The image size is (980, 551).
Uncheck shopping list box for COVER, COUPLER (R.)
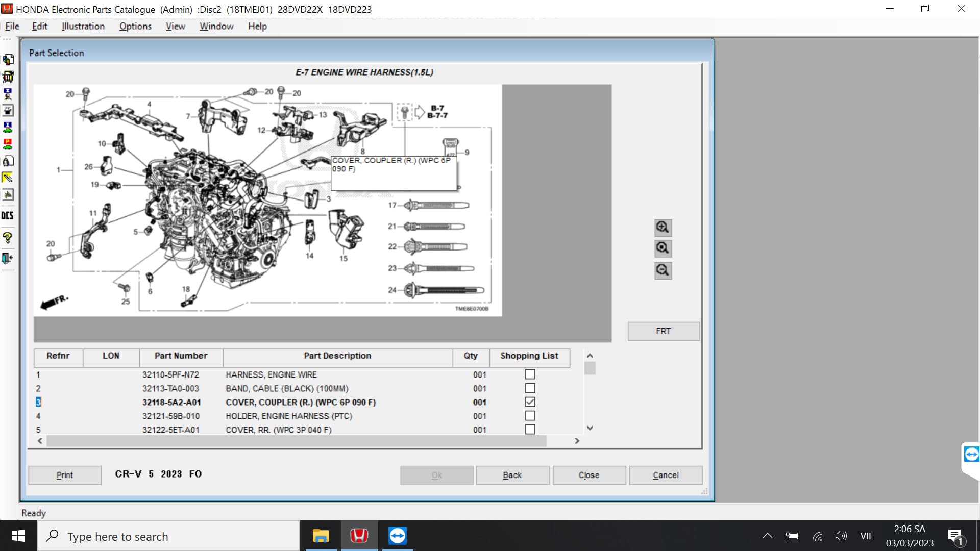[x=530, y=402]
